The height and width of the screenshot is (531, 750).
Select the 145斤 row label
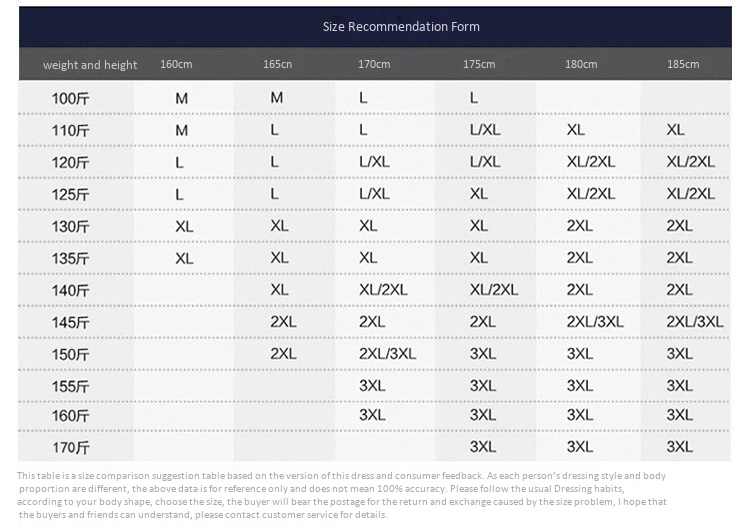coord(70,322)
